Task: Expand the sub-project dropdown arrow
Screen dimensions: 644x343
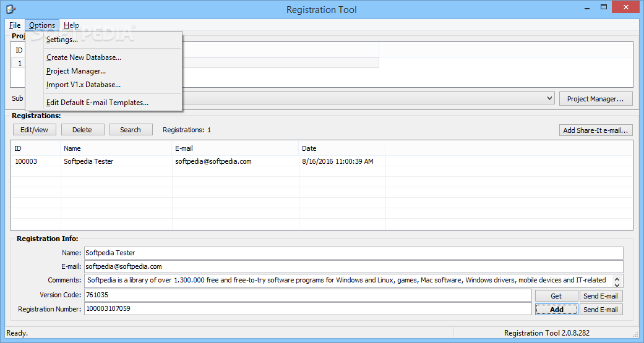Action: (549, 98)
